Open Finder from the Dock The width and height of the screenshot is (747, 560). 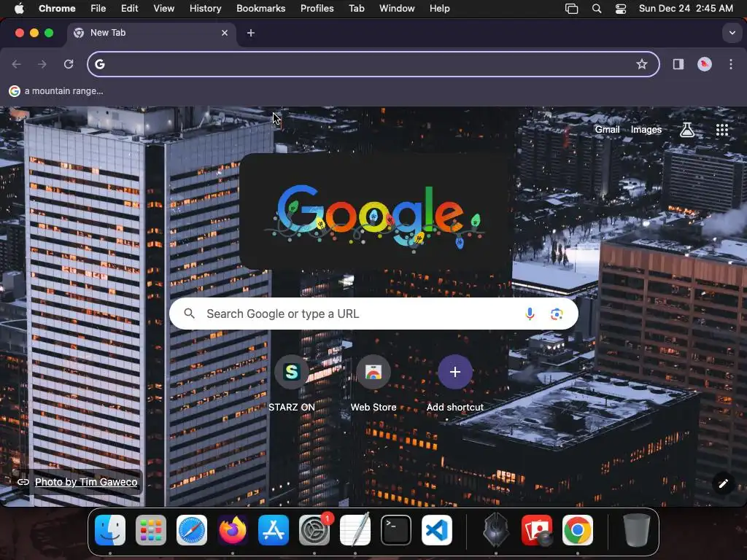click(x=110, y=530)
